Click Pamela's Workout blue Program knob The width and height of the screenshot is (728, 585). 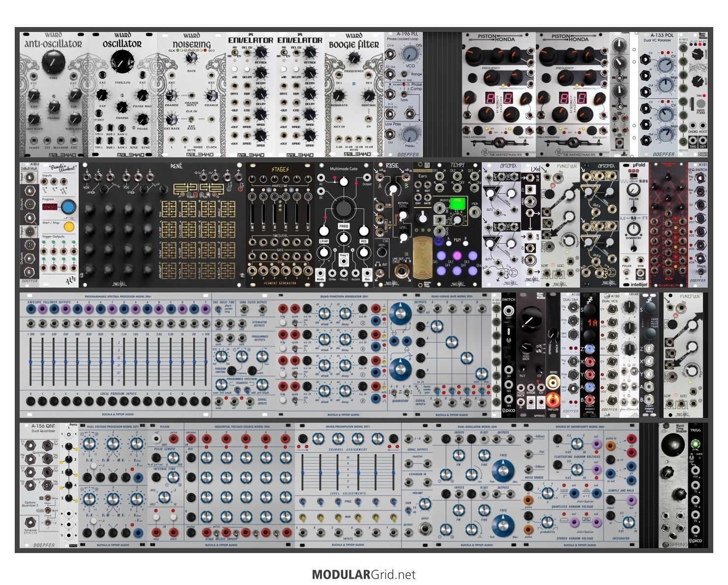(x=69, y=206)
